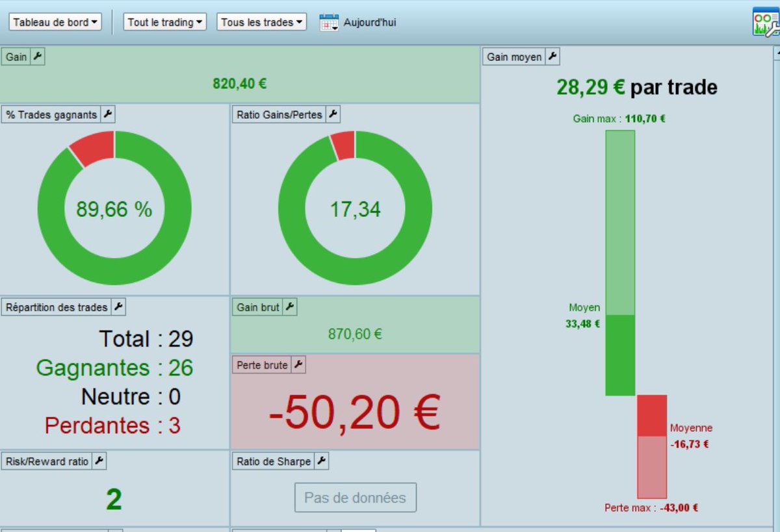Select the Gain brut panel label
780x532 pixels.
point(258,308)
